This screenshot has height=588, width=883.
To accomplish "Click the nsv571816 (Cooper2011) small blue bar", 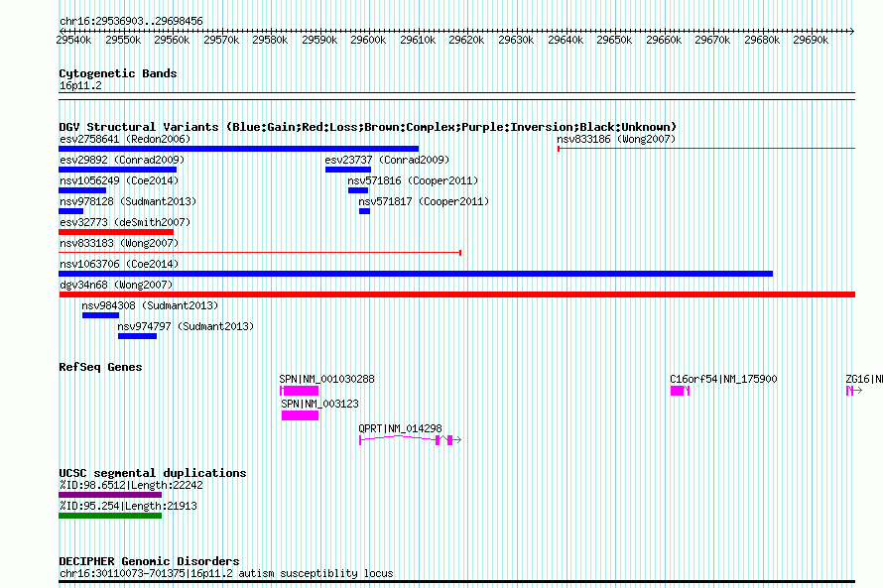I will tap(357, 190).
